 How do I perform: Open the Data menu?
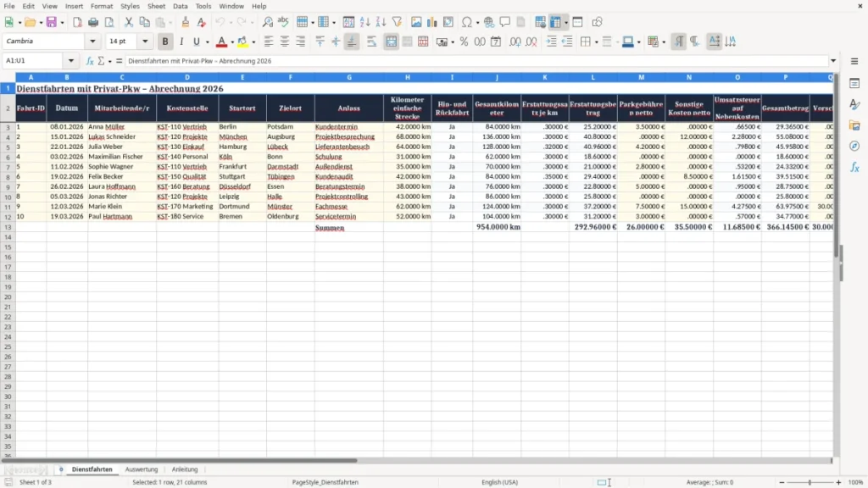[180, 6]
